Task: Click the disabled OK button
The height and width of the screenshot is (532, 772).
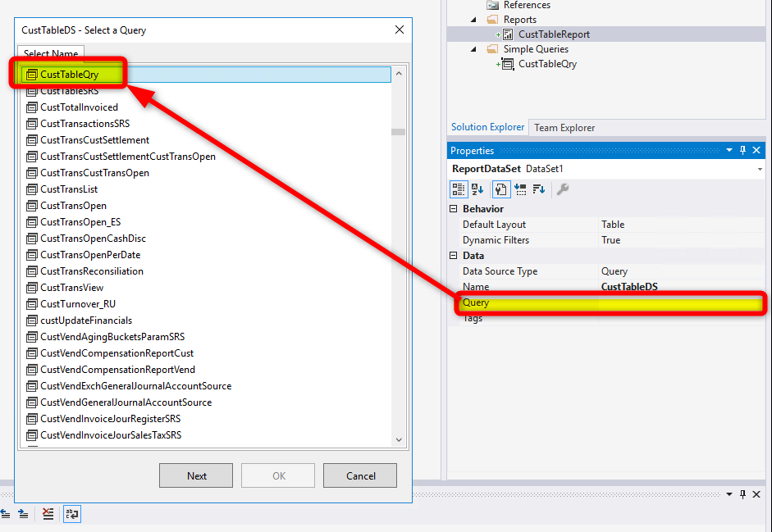Action: click(x=278, y=475)
